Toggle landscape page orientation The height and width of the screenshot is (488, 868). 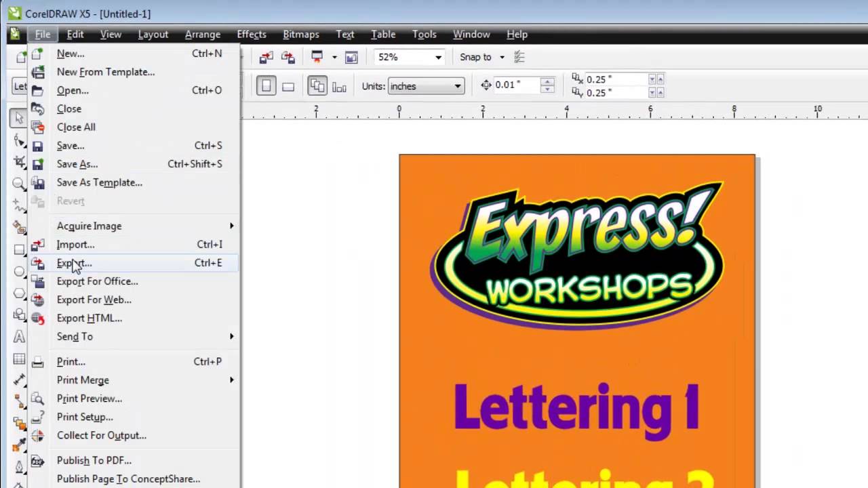click(289, 85)
